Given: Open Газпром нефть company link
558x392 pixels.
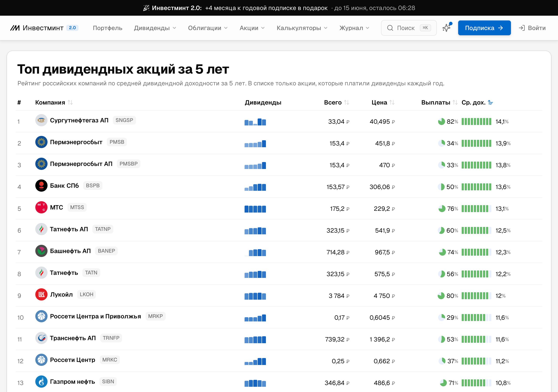Looking at the screenshot, I should [72, 382].
